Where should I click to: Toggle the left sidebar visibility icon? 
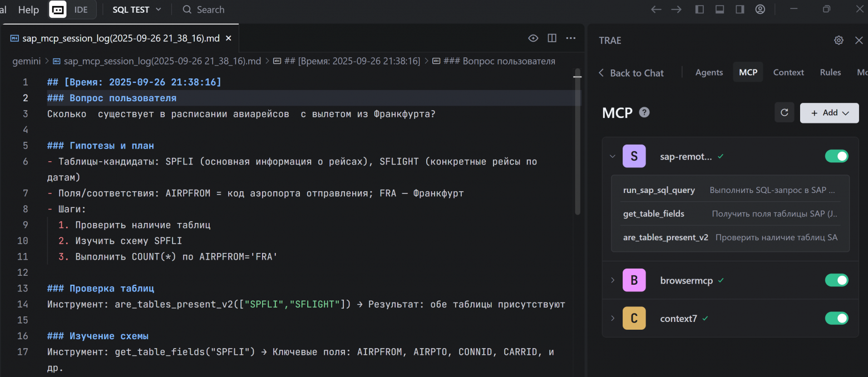(x=699, y=9)
